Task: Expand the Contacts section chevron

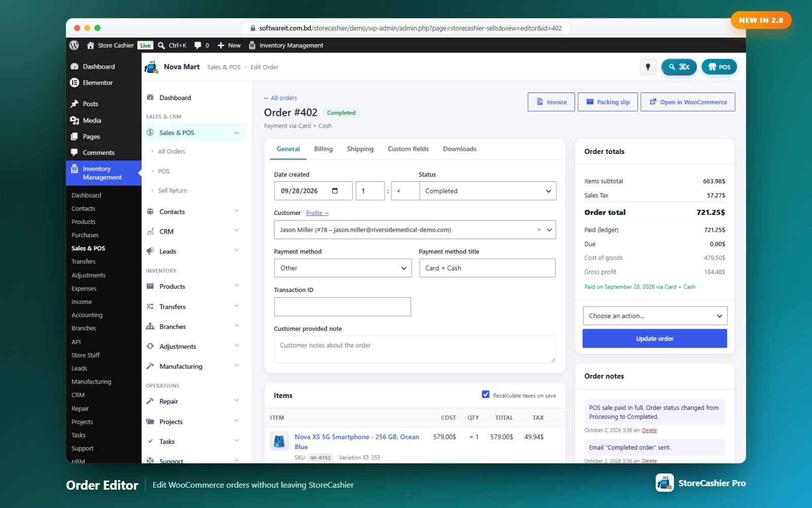Action: pyautogui.click(x=236, y=211)
